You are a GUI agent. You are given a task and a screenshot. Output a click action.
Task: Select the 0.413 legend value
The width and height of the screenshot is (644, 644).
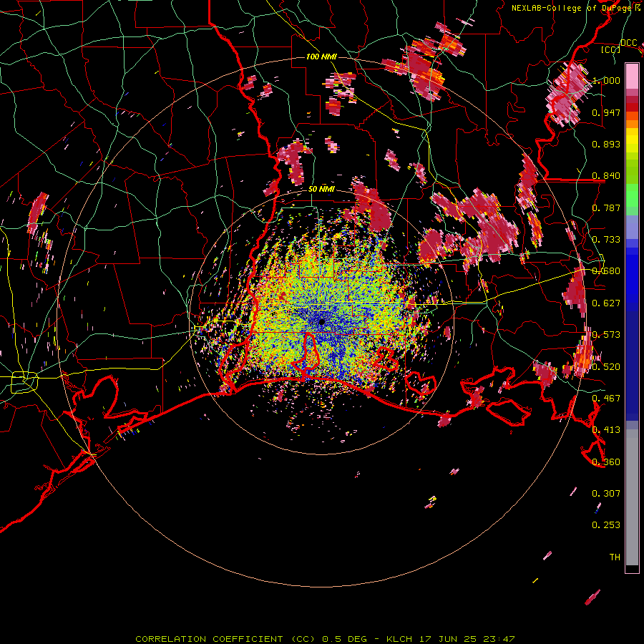pos(606,430)
